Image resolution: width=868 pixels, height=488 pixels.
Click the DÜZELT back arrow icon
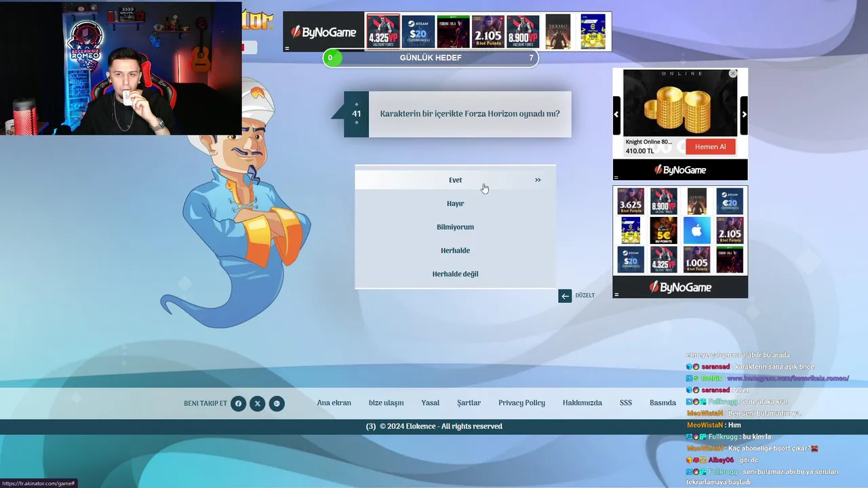[x=565, y=296]
